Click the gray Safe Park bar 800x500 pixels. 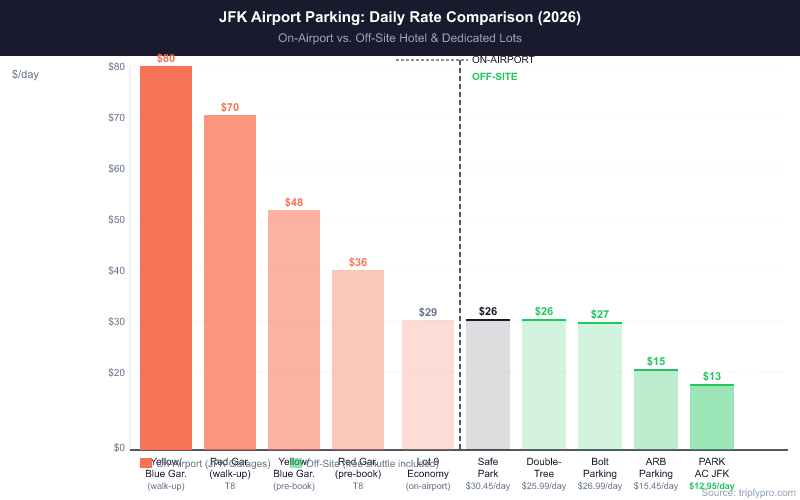click(x=488, y=384)
